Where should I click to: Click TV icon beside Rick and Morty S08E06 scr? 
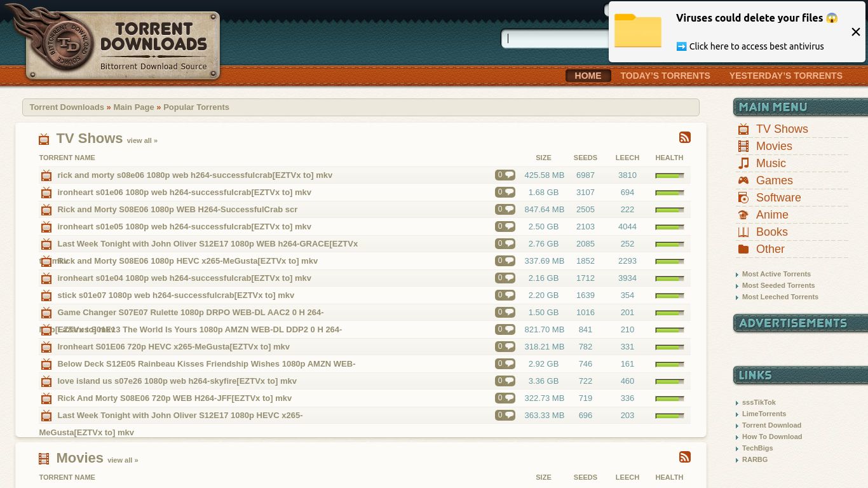pyautogui.click(x=46, y=210)
